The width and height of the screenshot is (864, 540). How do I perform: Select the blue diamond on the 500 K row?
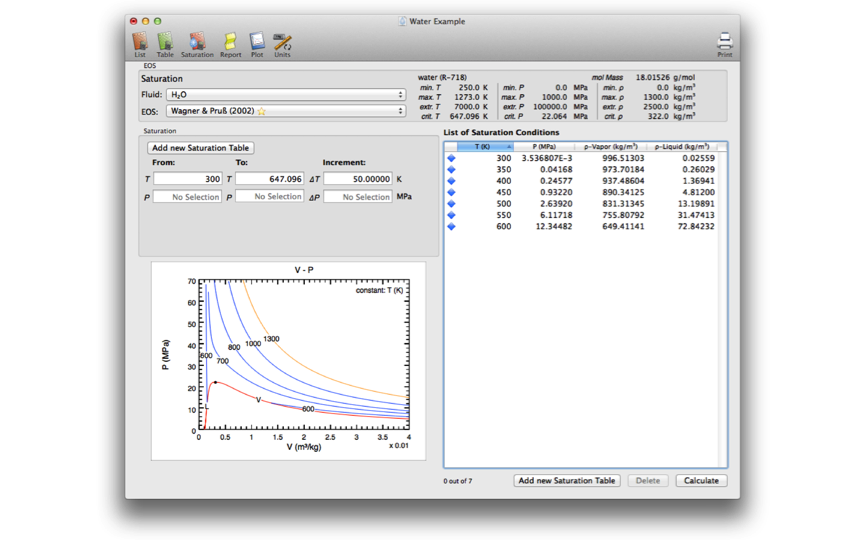(x=451, y=203)
